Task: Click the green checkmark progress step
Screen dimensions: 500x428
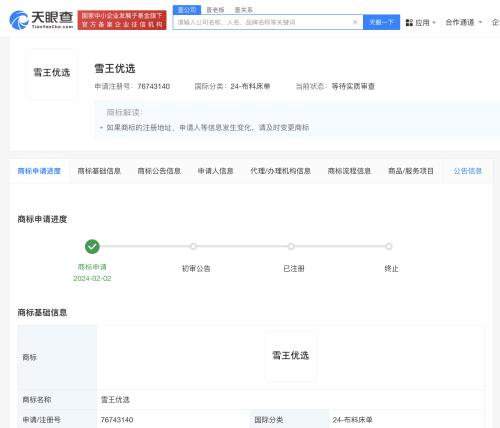Action: point(92,246)
